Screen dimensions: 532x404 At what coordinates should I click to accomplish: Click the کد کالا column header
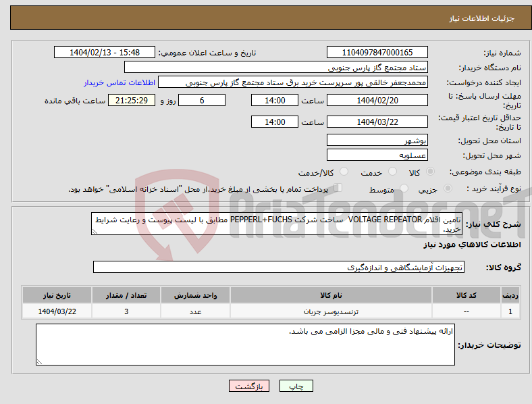(x=467, y=295)
